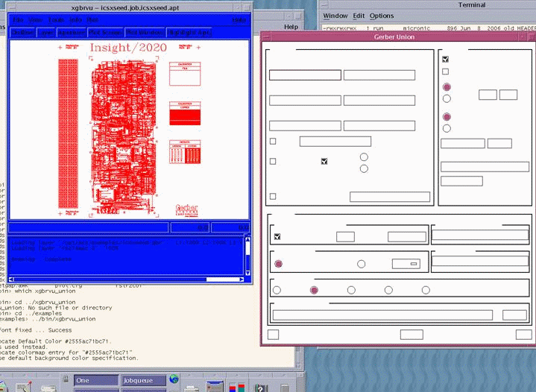
Task: Open the Terminal Options menu
Action: point(382,16)
